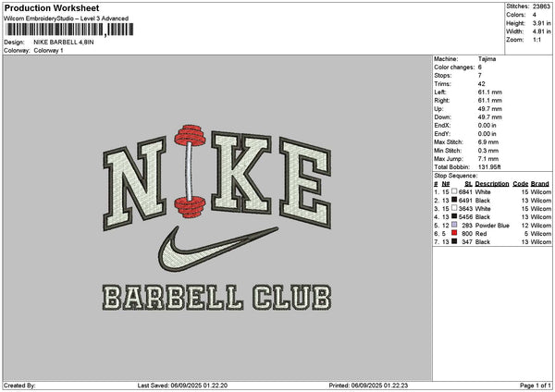Click design name 'NIKE BARBELL 4,8IN'
The image size is (555, 392).
[64, 43]
